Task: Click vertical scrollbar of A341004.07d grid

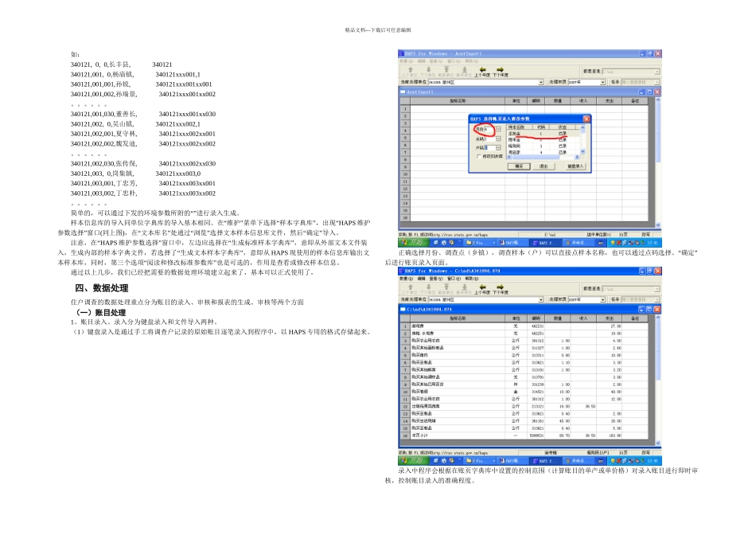Action: 657,380
